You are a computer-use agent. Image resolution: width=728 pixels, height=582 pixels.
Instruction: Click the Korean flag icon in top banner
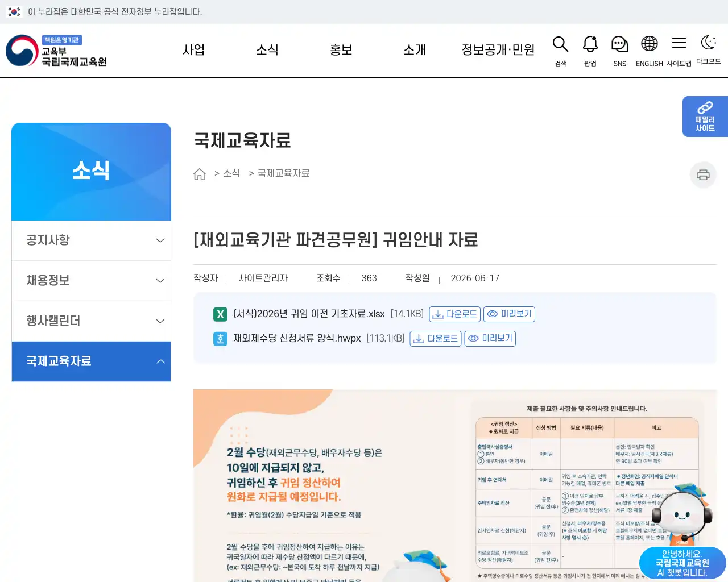coord(14,12)
